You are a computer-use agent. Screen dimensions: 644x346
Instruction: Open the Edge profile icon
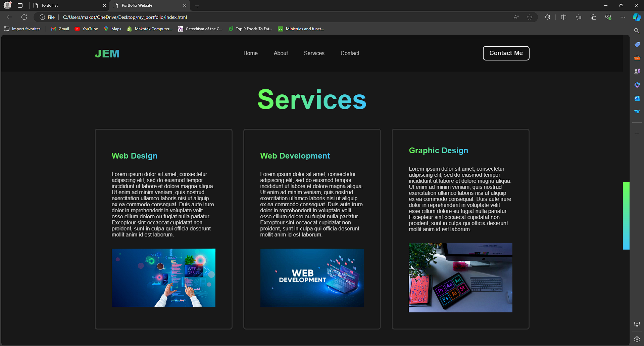click(x=7, y=5)
